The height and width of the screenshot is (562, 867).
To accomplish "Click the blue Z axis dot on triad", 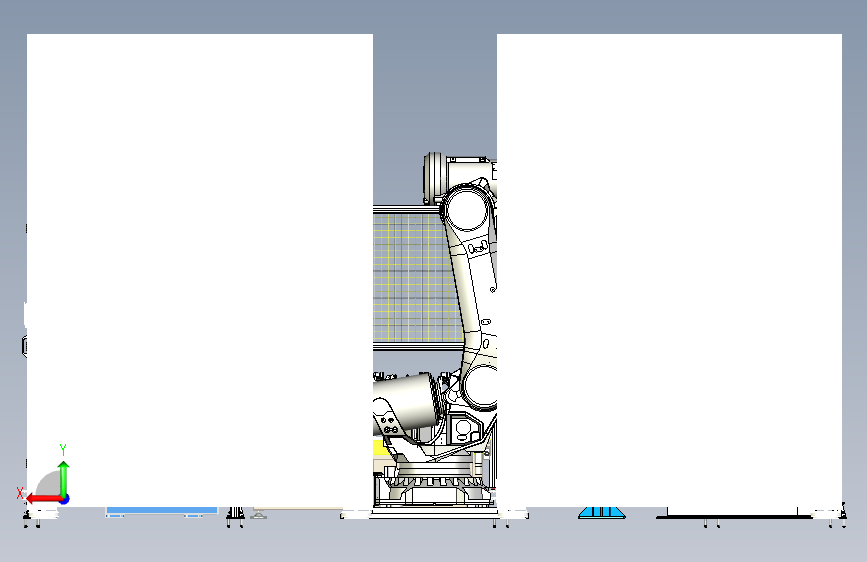I will pyautogui.click(x=64, y=499).
